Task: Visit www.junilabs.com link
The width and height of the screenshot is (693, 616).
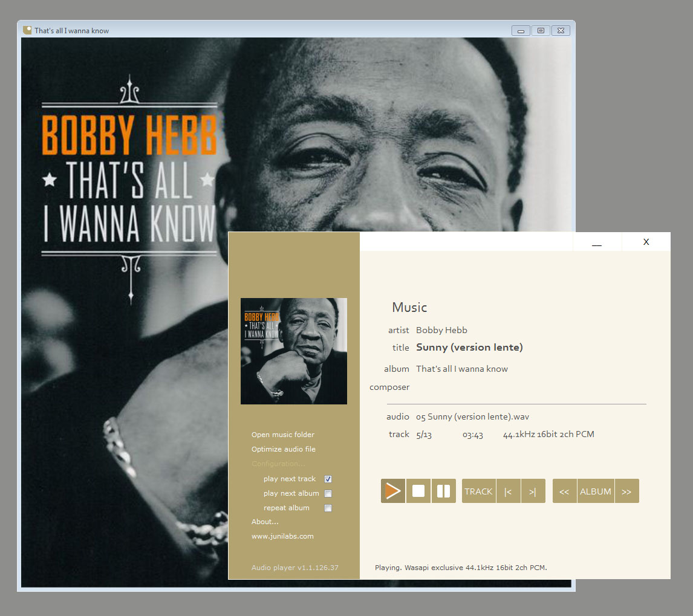Action: tap(282, 536)
